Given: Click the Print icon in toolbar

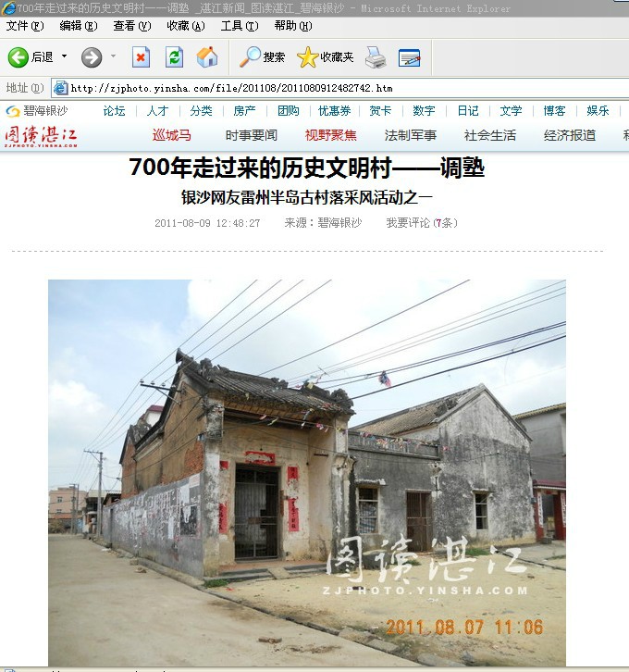Looking at the screenshot, I should pos(375,57).
